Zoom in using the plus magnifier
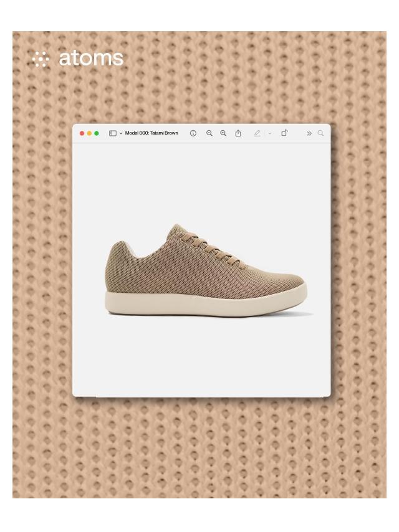399x532 pixels. [x=223, y=133]
